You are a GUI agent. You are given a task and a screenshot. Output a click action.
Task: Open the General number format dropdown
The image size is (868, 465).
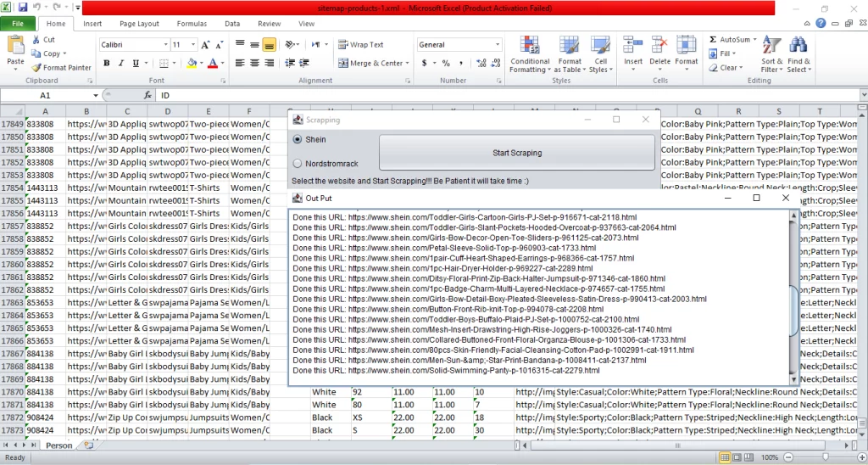(497, 45)
